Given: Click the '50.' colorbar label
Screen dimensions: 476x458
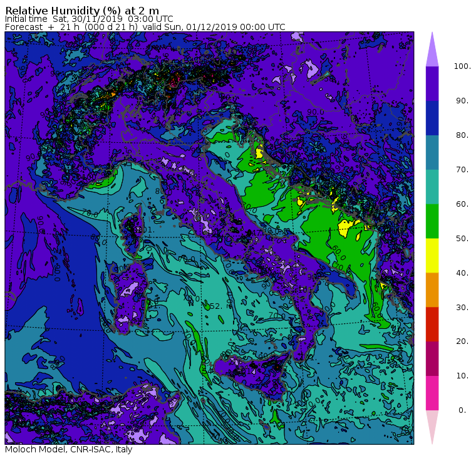Looking at the screenshot, I should coord(462,239).
